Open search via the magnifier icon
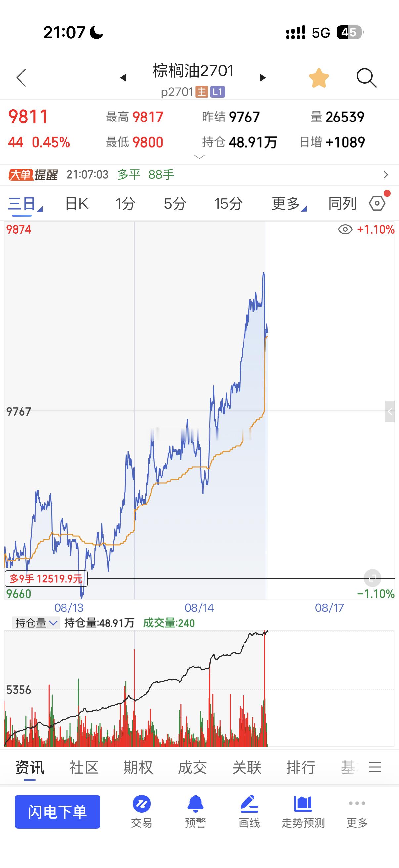399x868 pixels. [366, 78]
